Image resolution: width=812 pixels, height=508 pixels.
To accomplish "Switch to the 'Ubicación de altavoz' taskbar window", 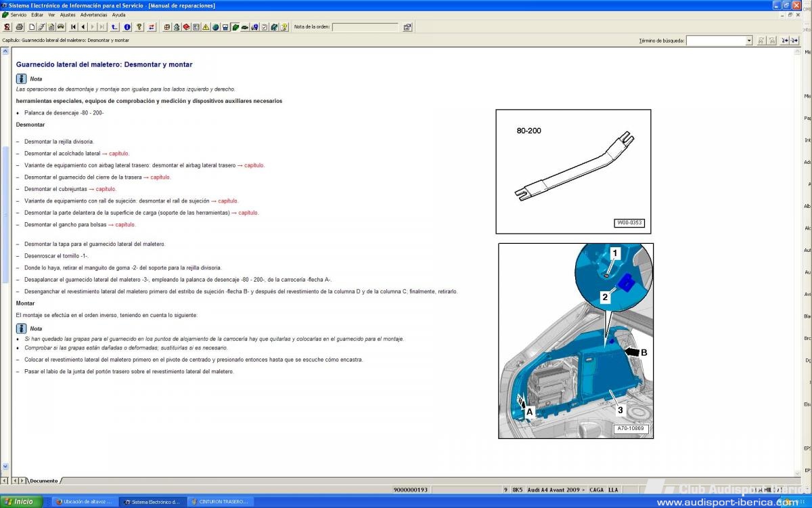I will pyautogui.click(x=85, y=502).
